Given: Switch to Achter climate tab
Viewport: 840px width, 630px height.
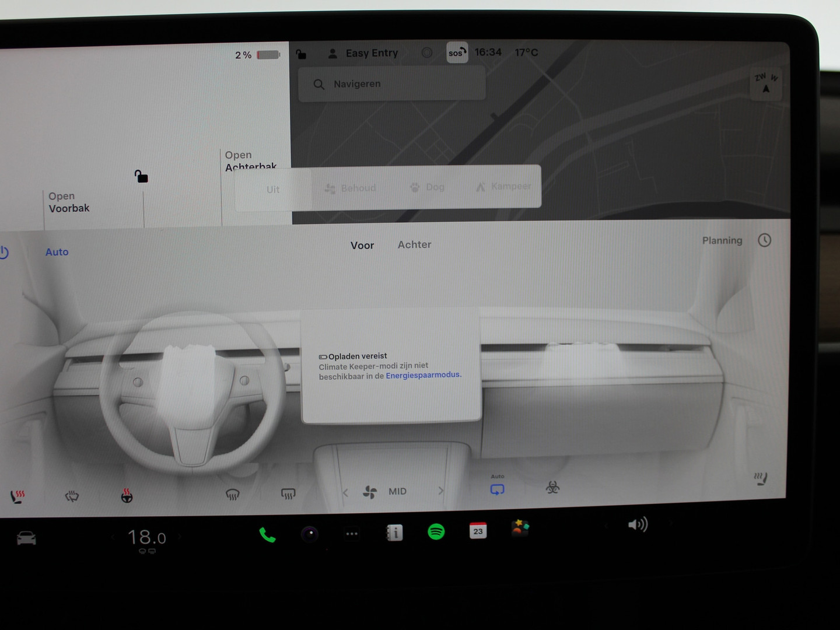Looking at the screenshot, I should [414, 245].
